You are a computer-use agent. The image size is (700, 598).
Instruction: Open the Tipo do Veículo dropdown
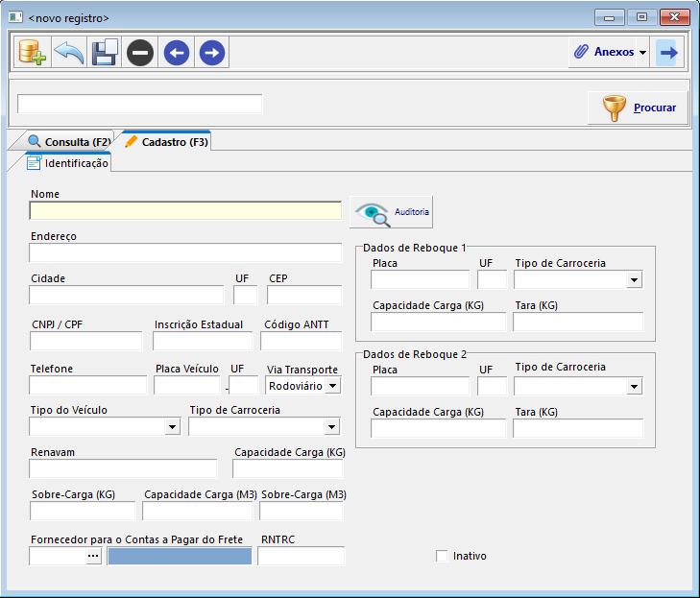(172, 427)
